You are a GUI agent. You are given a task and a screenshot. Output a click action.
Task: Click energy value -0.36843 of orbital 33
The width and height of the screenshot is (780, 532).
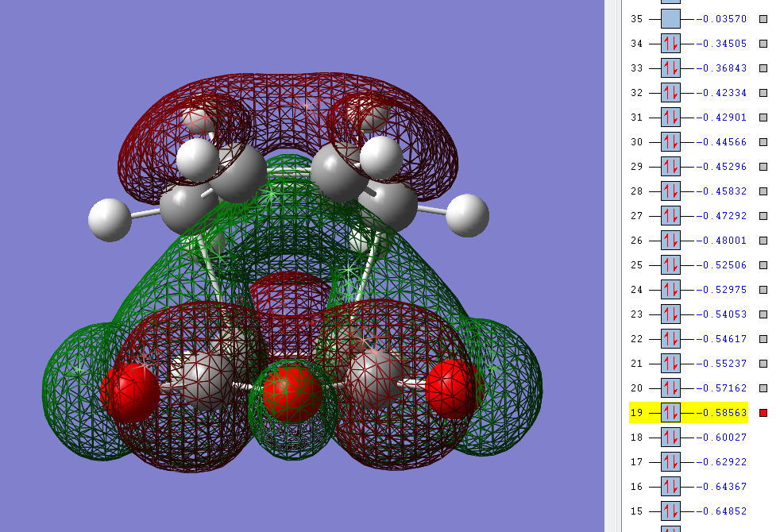(x=721, y=68)
